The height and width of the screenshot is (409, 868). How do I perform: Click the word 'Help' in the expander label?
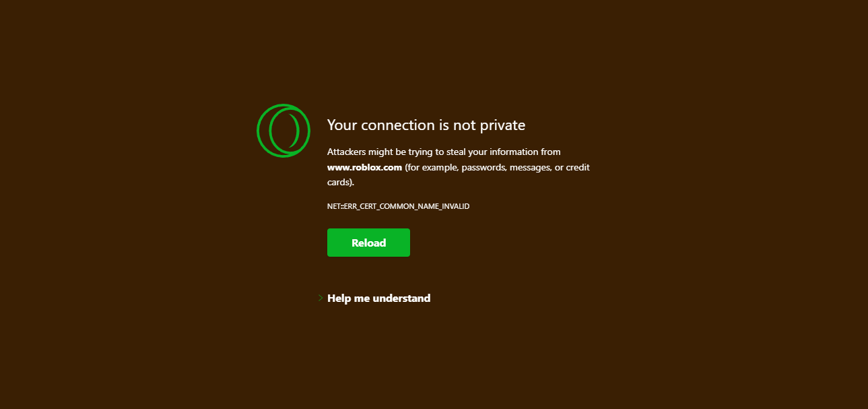coord(339,298)
